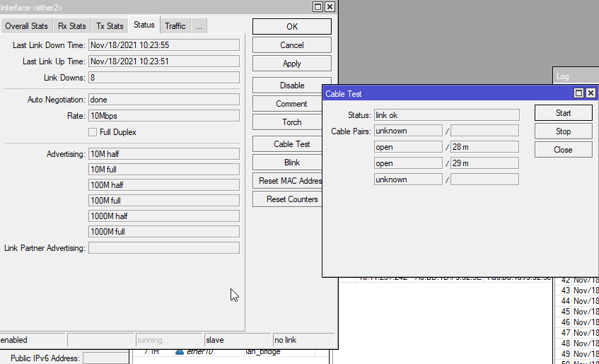Start the cable test
599x364 pixels.
coord(563,113)
